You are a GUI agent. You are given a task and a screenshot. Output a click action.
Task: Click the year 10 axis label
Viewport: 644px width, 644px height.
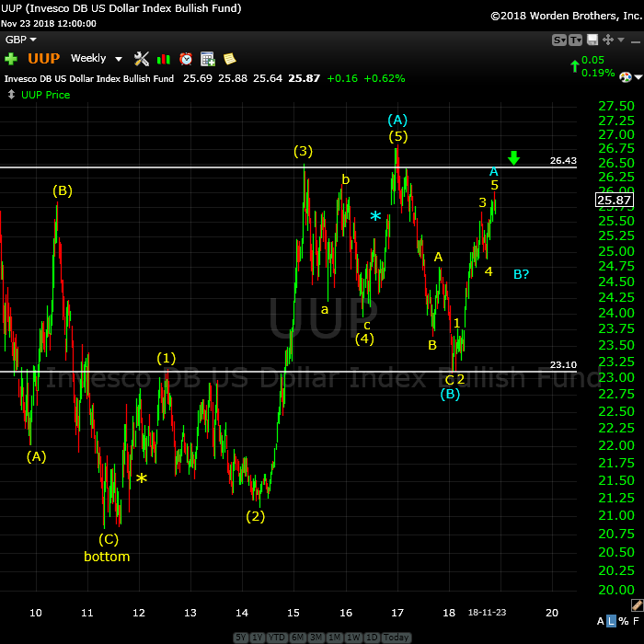(x=36, y=613)
